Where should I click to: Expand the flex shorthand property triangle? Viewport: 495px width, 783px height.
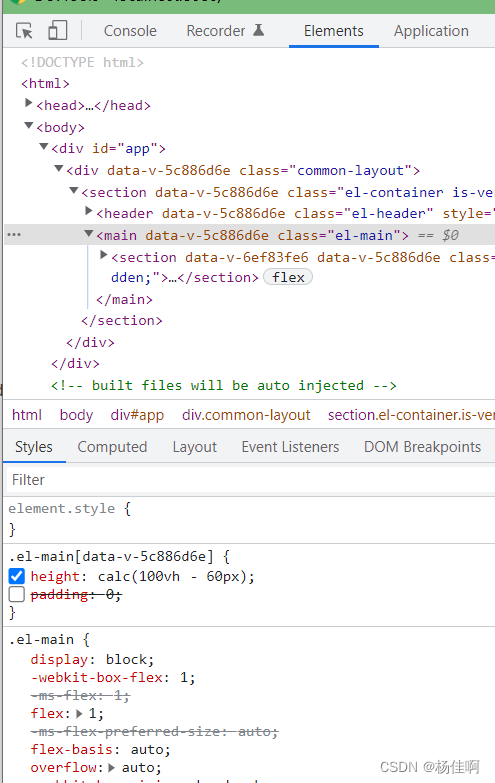click(79, 714)
